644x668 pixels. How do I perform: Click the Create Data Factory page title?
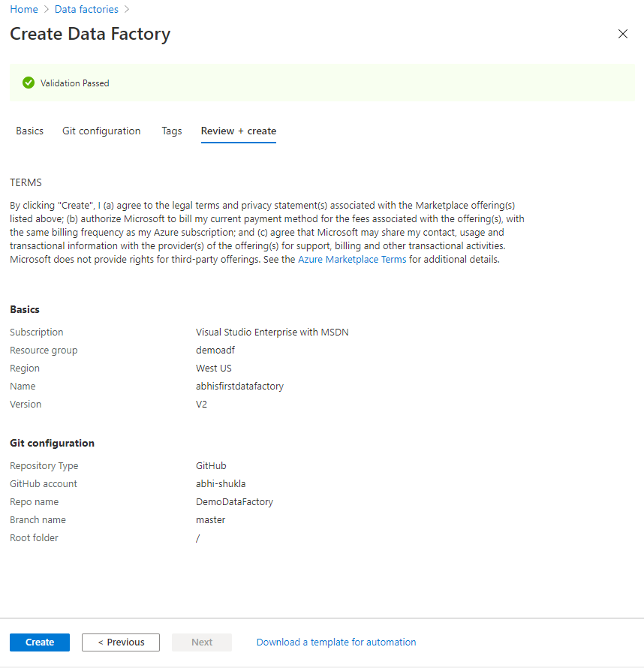[x=90, y=35]
